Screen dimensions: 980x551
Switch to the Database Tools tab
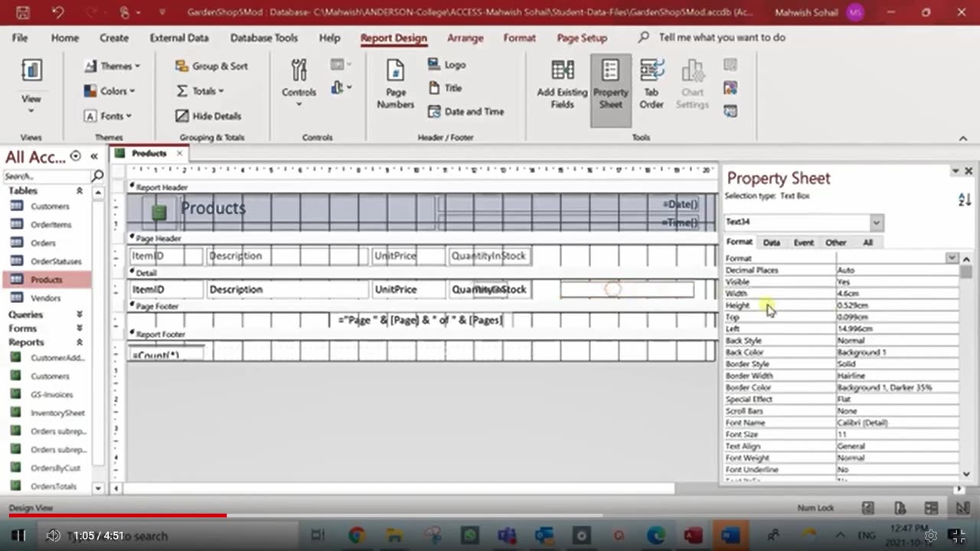coord(264,37)
